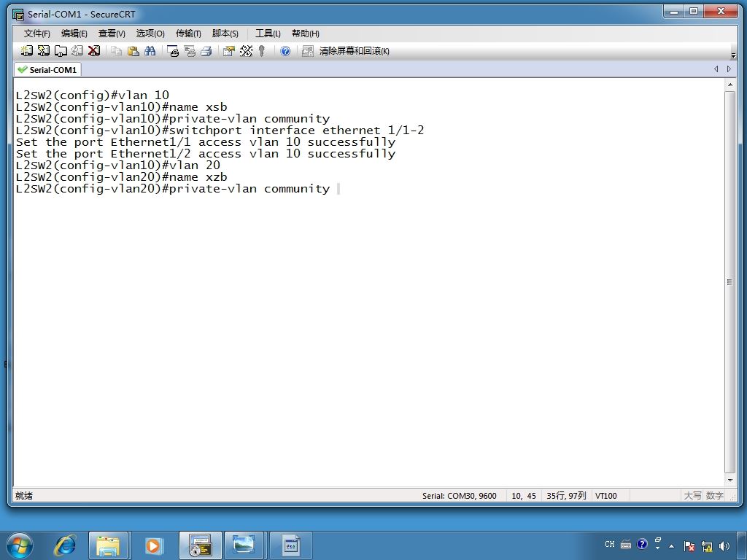Click the terminal scrollbar up arrow
Image resolution: width=747 pixels, height=560 pixels.
(729, 85)
